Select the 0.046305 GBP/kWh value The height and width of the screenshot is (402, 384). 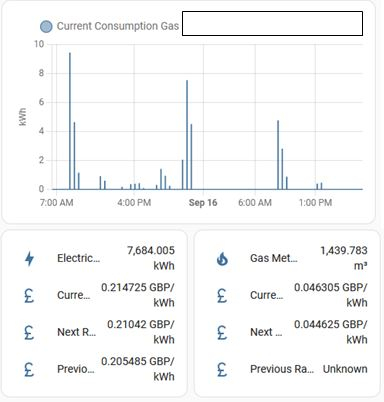pos(331,295)
